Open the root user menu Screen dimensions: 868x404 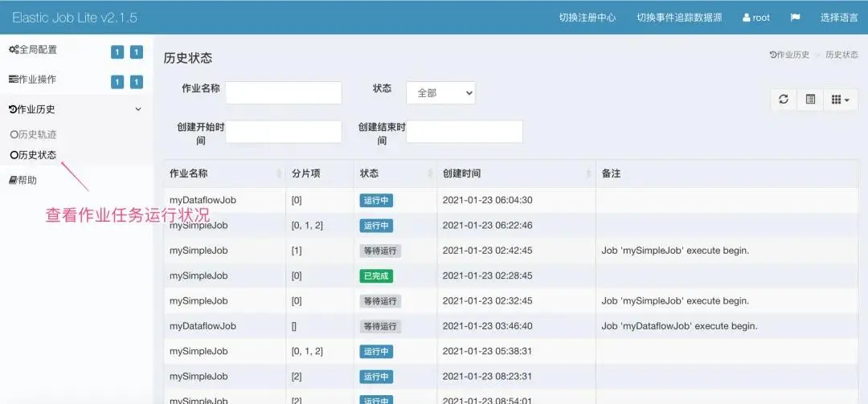click(x=756, y=17)
